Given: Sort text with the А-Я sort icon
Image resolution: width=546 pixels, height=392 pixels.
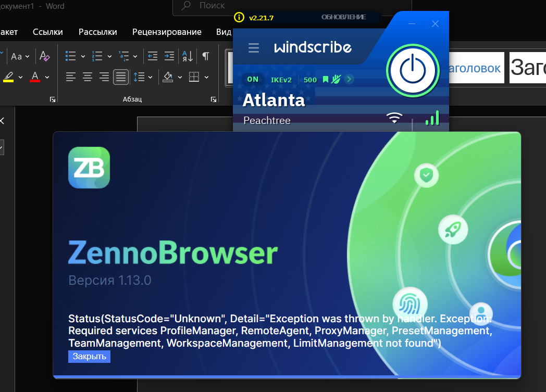Looking at the screenshot, I should tap(188, 56).
